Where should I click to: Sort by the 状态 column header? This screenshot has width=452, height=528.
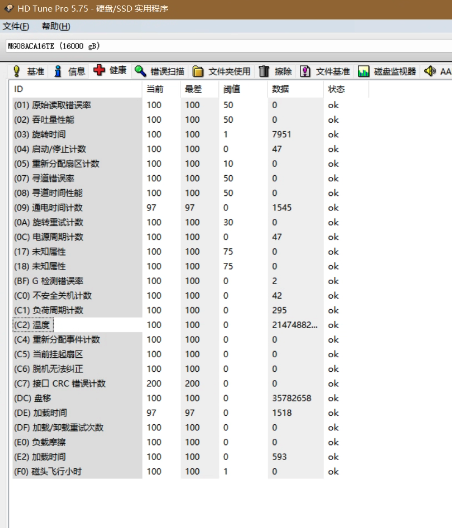346,89
